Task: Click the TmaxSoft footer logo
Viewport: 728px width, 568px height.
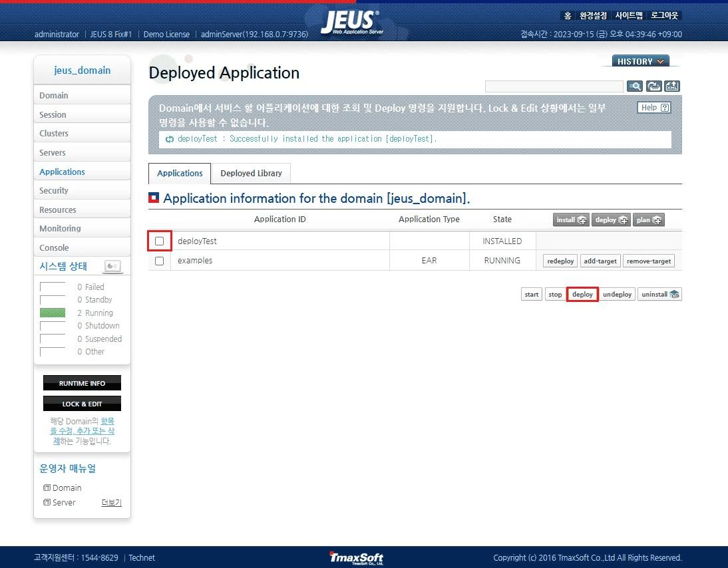Action: coord(356,558)
